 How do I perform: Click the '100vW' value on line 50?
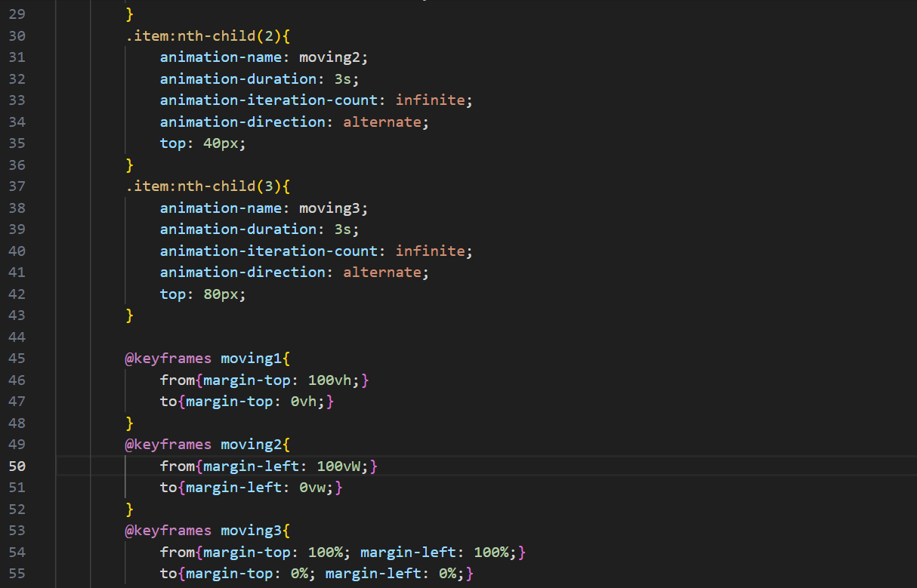338,466
